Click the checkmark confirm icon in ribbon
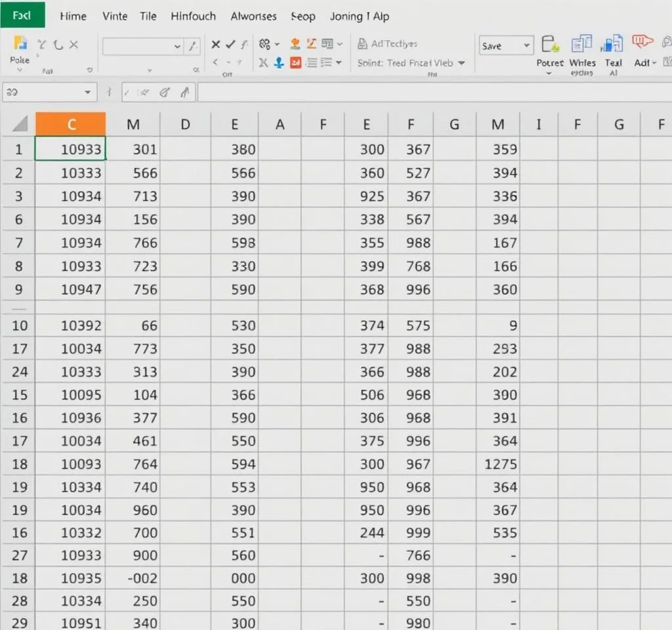This screenshot has width=672, height=630. [230, 45]
